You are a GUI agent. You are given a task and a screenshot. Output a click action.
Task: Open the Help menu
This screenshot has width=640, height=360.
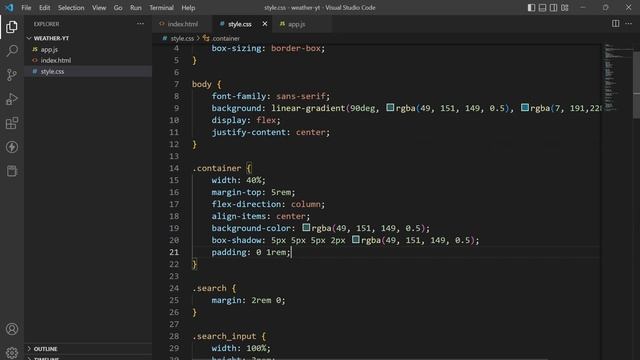(x=188, y=7)
